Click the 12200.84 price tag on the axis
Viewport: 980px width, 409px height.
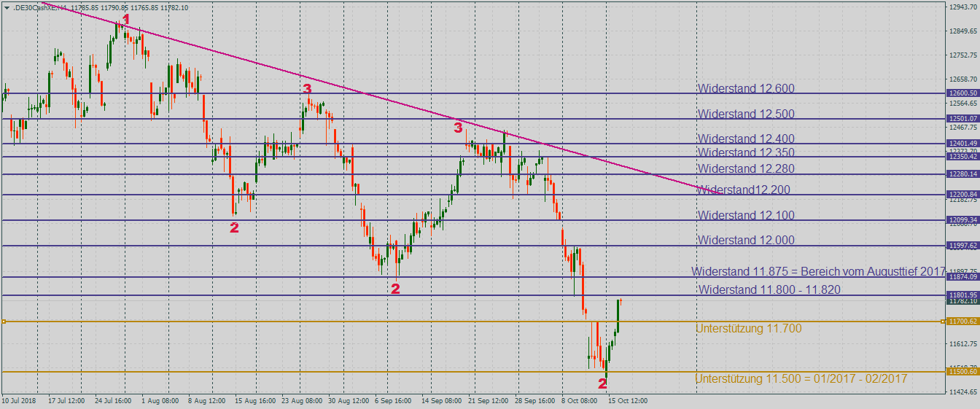962,195
